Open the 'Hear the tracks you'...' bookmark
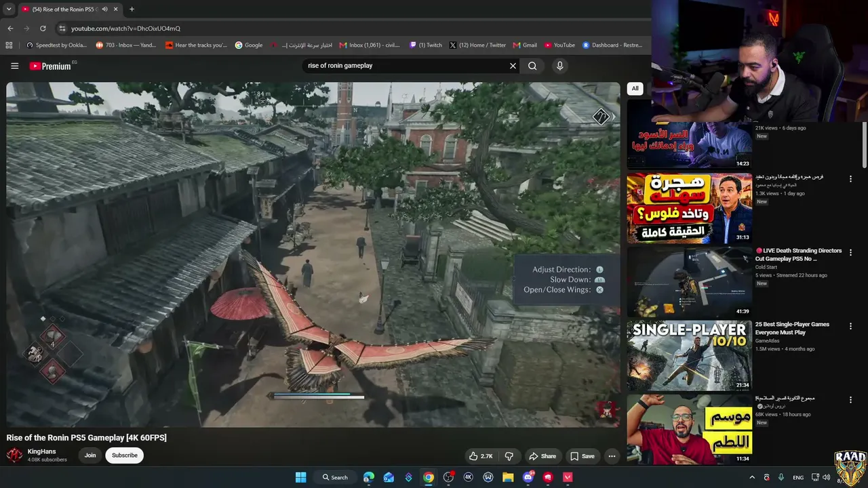Screen dimensions: 868x488 (196, 45)
